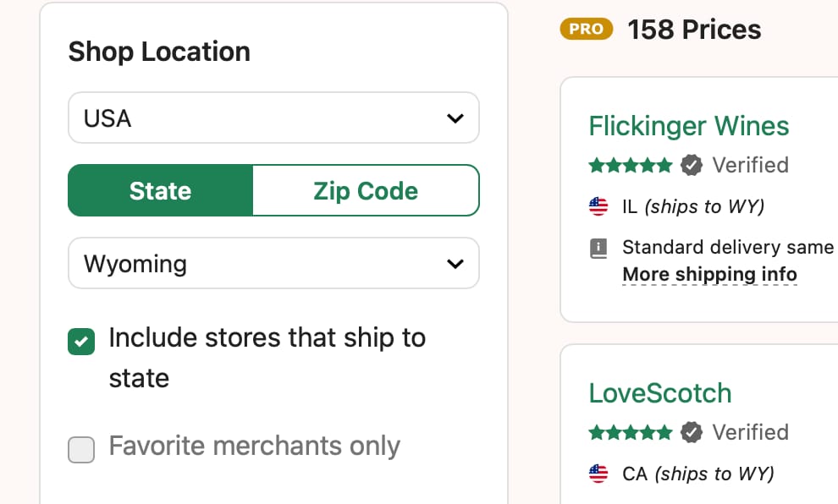Click LoveScotch verified checkmark badge
This screenshot has height=504, width=838.
pos(692,432)
